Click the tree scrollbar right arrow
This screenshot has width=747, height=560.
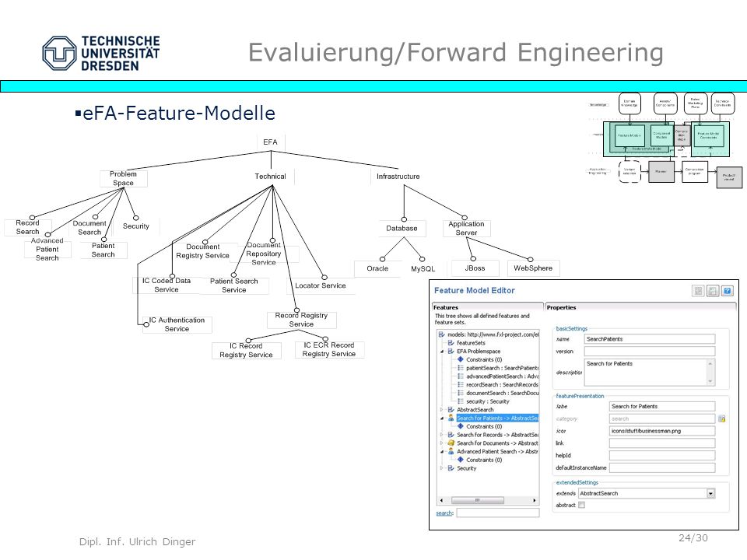[534, 500]
